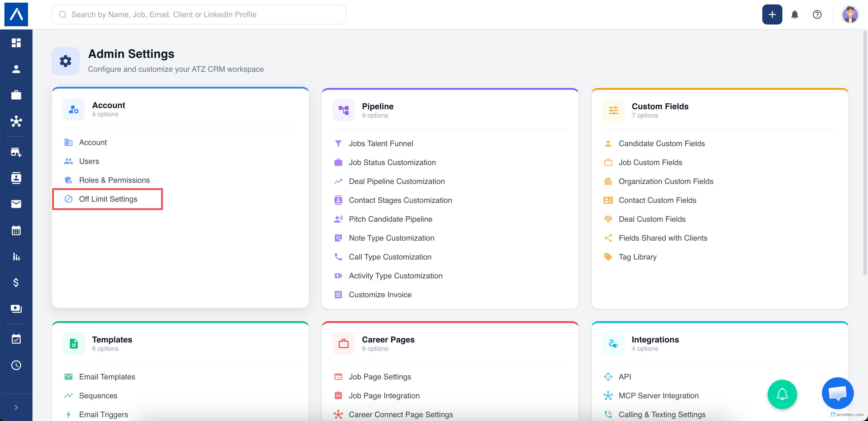The image size is (868, 421).
Task: Open the dashboard icon in sidebar
Action: pyautogui.click(x=16, y=43)
